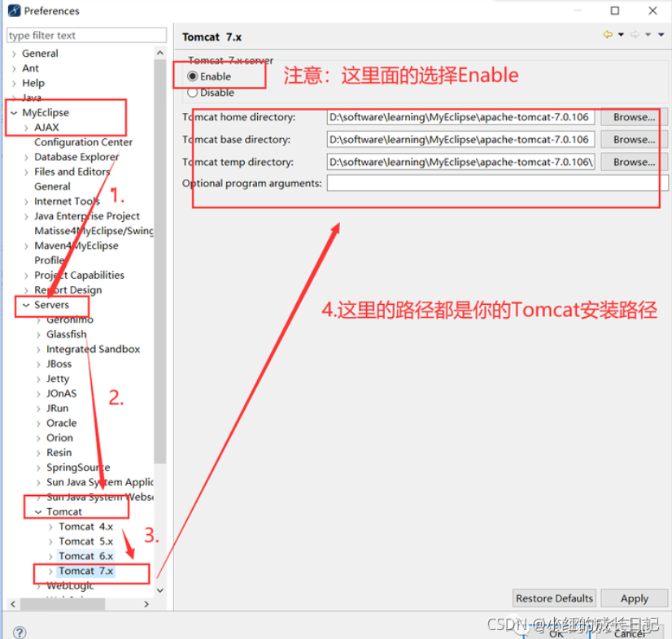Image resolution: width=672 pixels, height=639 pixels.
Task: Select JBoss server entry
Action: (x=59, y=364)
